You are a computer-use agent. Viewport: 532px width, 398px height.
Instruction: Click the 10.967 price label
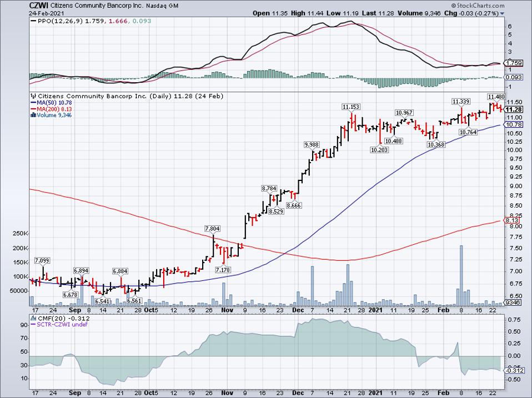point(404,113)
